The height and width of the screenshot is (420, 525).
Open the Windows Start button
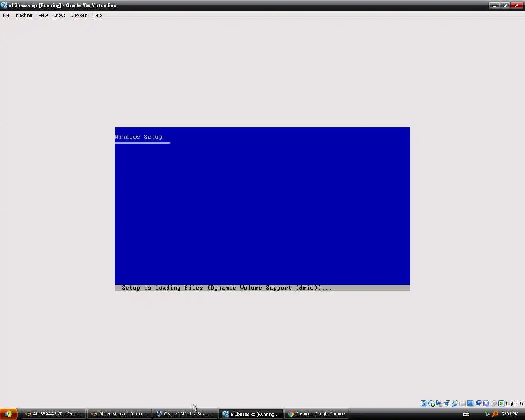point(9,414)
